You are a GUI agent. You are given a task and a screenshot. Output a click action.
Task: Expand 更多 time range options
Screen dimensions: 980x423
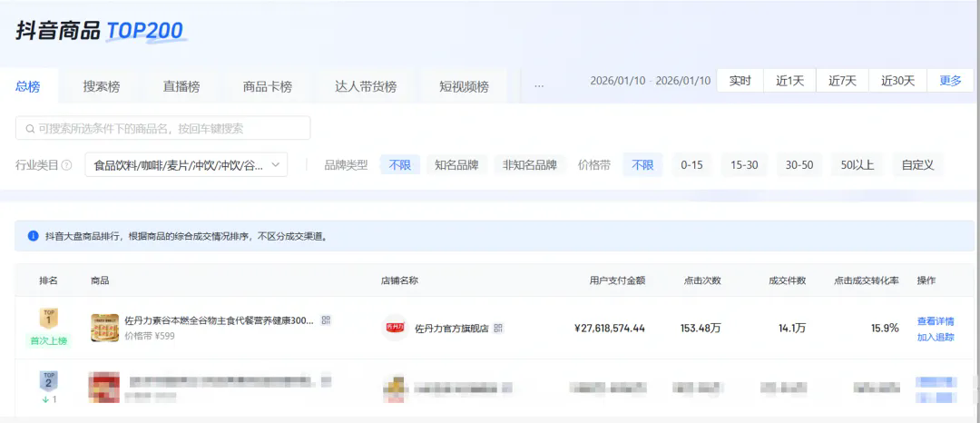pyautogui.click(x=950, y=81)
